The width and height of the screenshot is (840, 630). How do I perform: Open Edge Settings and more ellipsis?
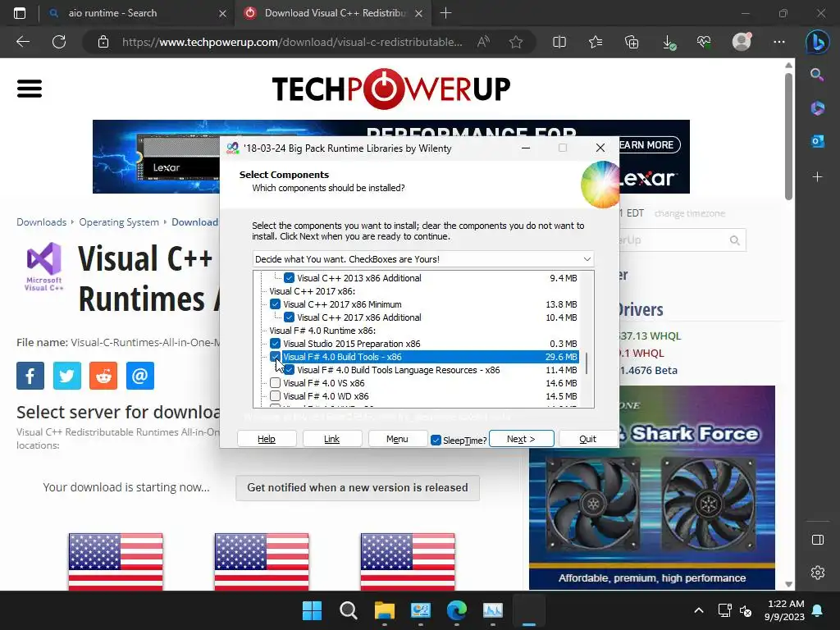(x=779, y=42)
